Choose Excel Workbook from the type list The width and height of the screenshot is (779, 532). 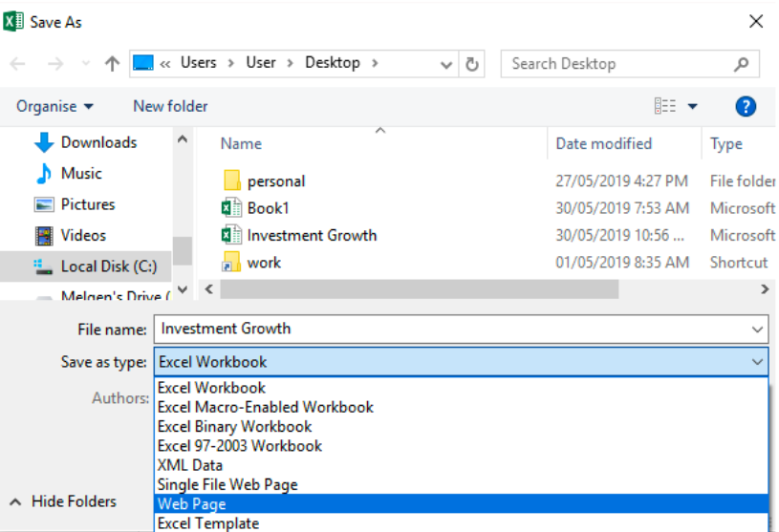tap(462, 388)
